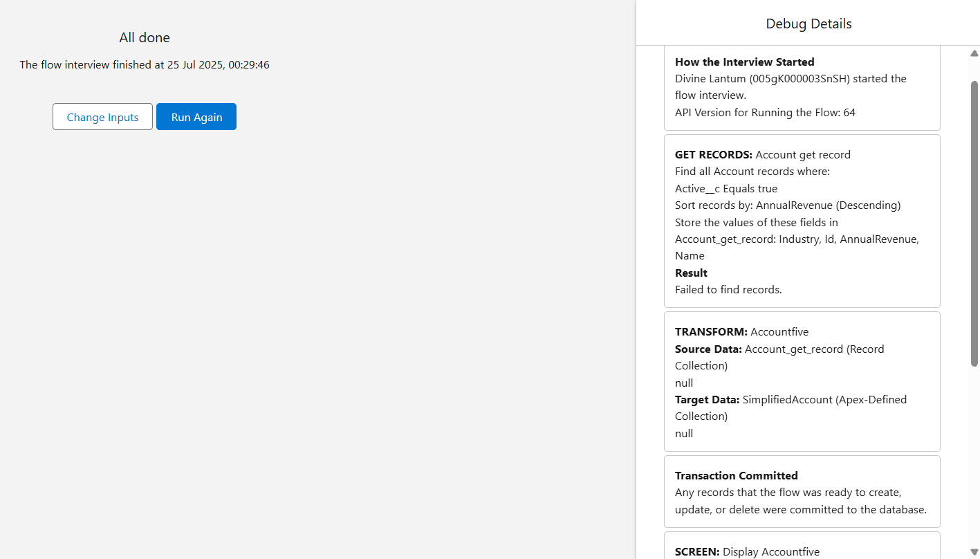Image resolution: width=980 pixels, height=559 pixels.
Task: Select the 'How the Interview Started' debug card
Action: pos(802,86)
